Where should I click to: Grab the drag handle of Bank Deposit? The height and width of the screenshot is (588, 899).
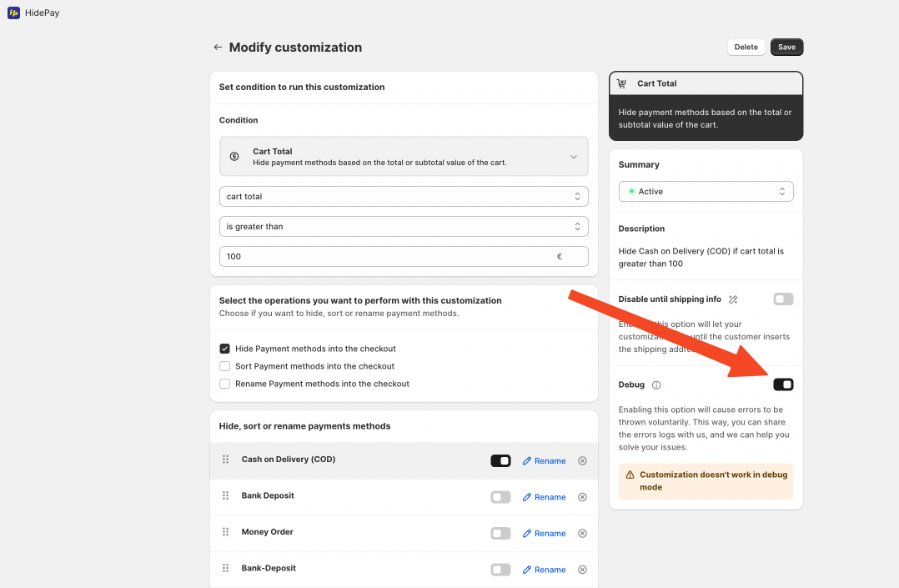click(225, 495)
